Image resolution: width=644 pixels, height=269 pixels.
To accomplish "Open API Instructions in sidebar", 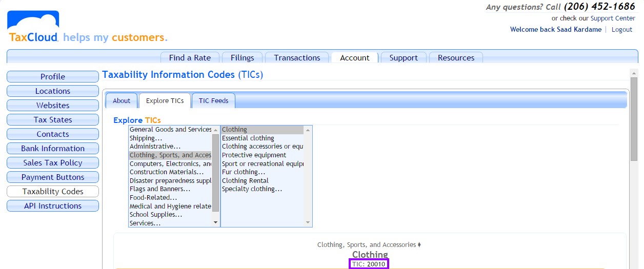I will tap(53, 206).
